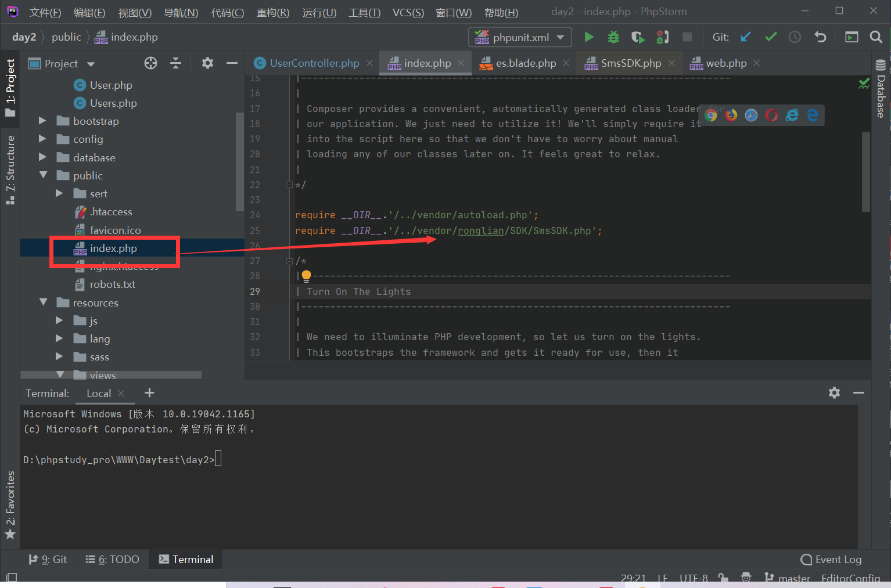Run with coverage using the shield icon
Screen dimensions: 891x588
coord(638,37)
